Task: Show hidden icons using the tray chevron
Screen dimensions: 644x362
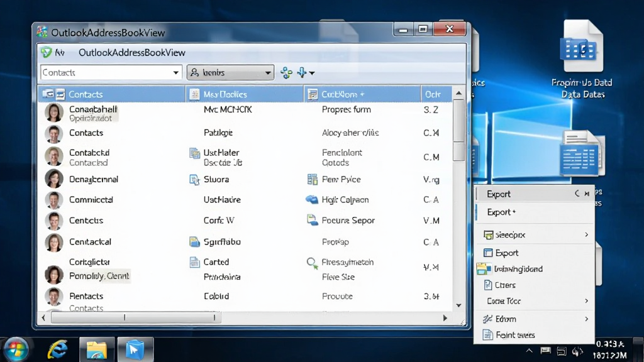Action: coord(530,351)
